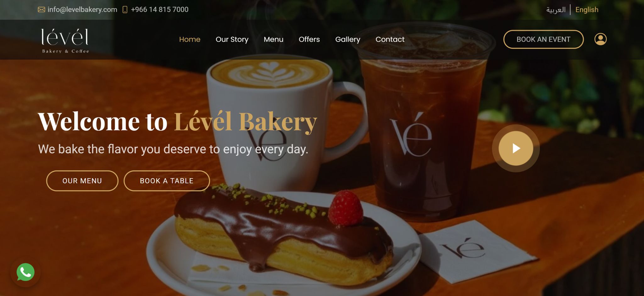Open the Menu nav item
Screen dimensions: 644x296
point(274,39)
